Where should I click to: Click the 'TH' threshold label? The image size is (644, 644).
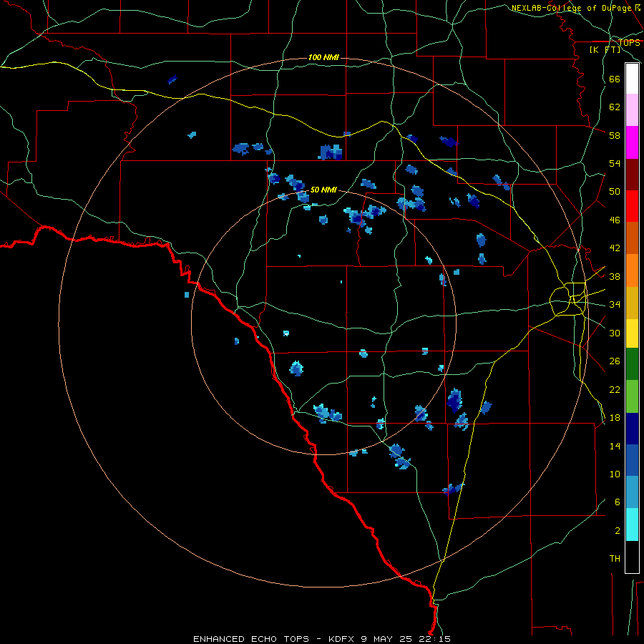tap(615, 559)
